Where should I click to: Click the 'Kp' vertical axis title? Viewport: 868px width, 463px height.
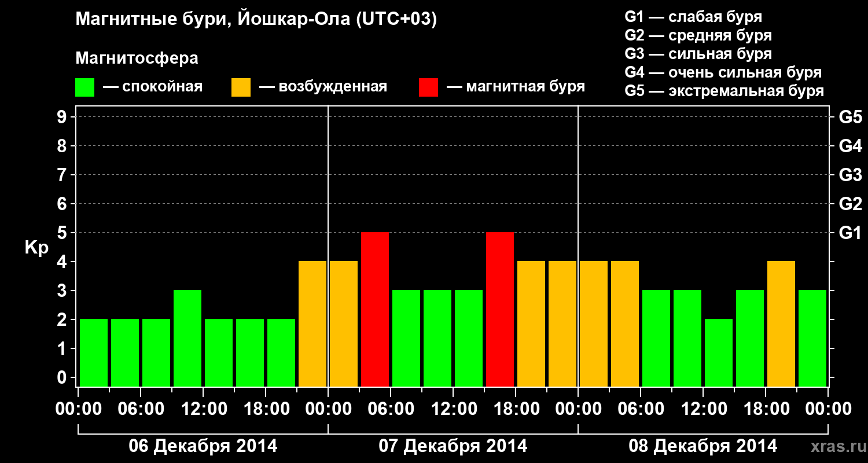pyautogui.click(x=37, y=248)
